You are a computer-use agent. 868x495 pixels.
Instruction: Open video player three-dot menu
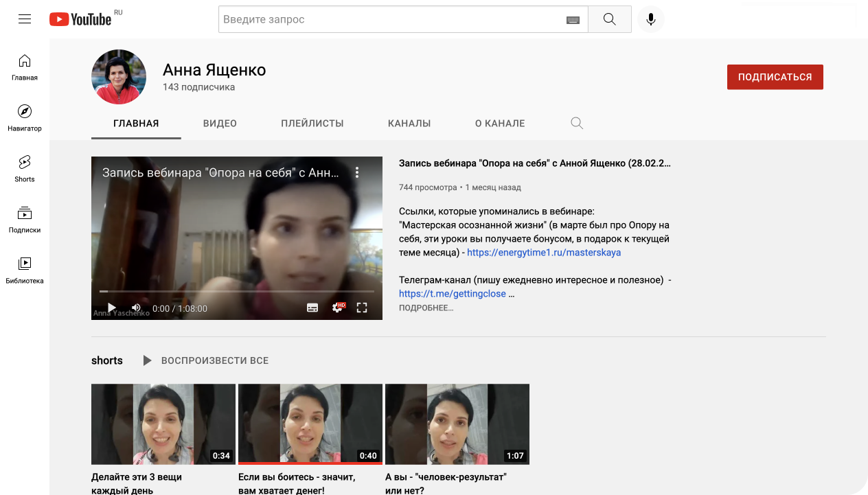[x=357, y=172]
